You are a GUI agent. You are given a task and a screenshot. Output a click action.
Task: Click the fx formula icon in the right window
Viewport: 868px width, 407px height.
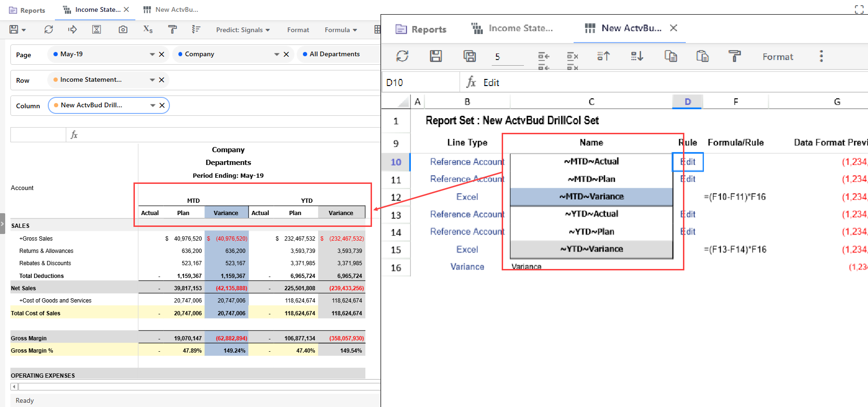(x=471, y=82)
